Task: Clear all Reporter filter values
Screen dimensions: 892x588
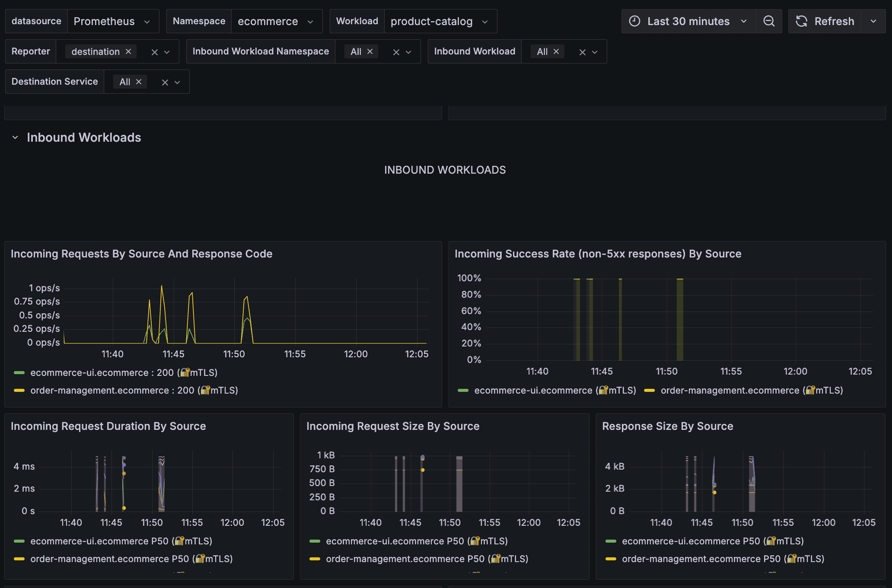Action: pos(154,52)
